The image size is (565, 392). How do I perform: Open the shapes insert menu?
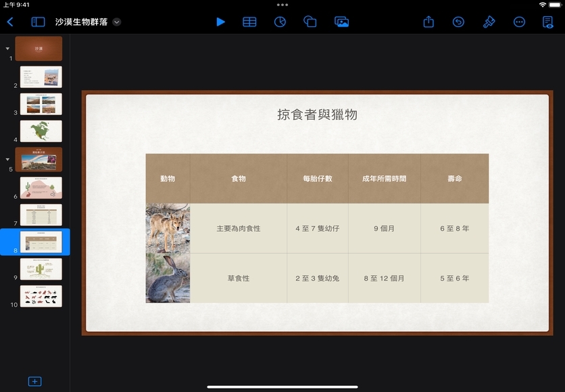(310, 22)
